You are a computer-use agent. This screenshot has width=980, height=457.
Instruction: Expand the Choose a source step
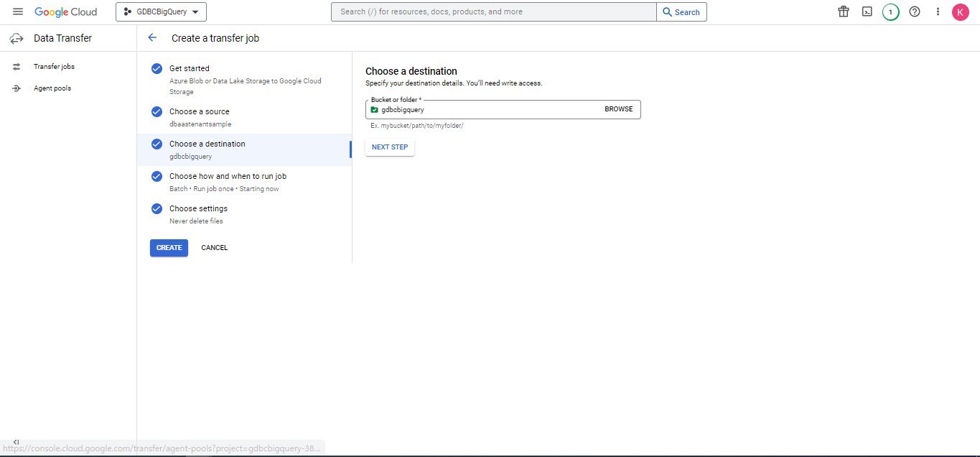coord(199,111)
